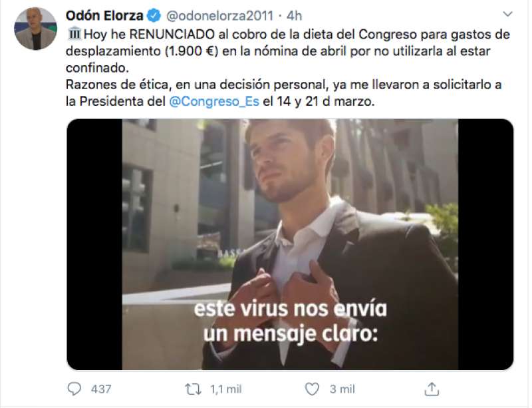Click the 437 replies count
Screen dimensions: 532x408
tap(101, 389)
